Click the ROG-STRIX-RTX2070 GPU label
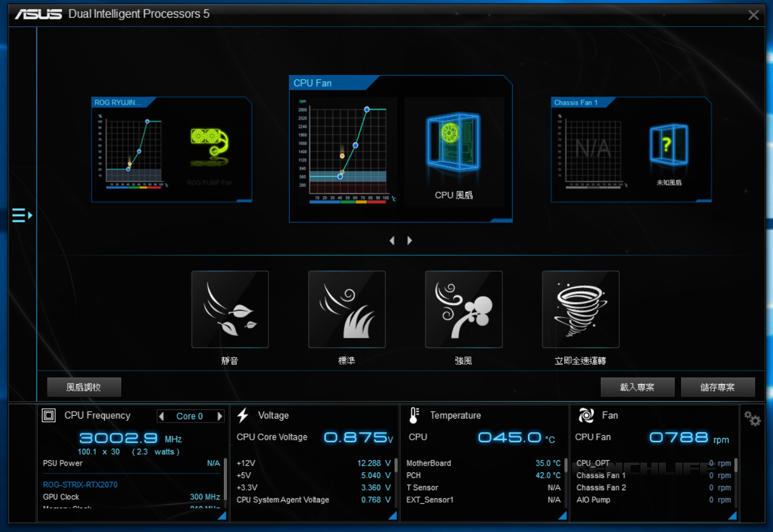The image size is (773, 532). 80,484
